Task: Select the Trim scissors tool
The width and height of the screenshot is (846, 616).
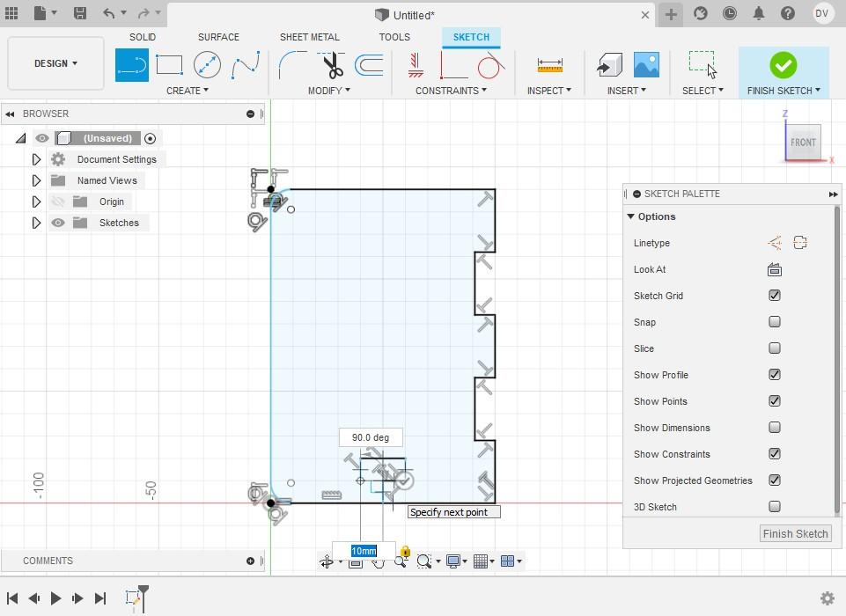Action: click(x=331, y=65)
